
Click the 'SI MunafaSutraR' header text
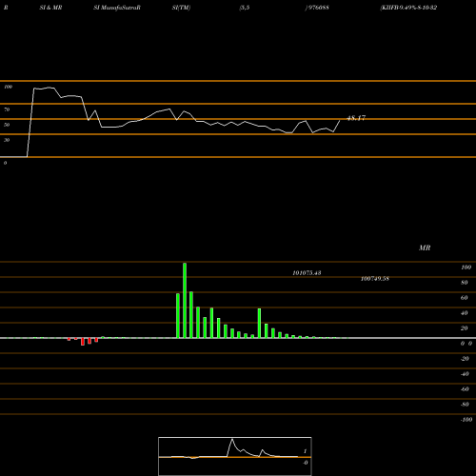(117, 8)
